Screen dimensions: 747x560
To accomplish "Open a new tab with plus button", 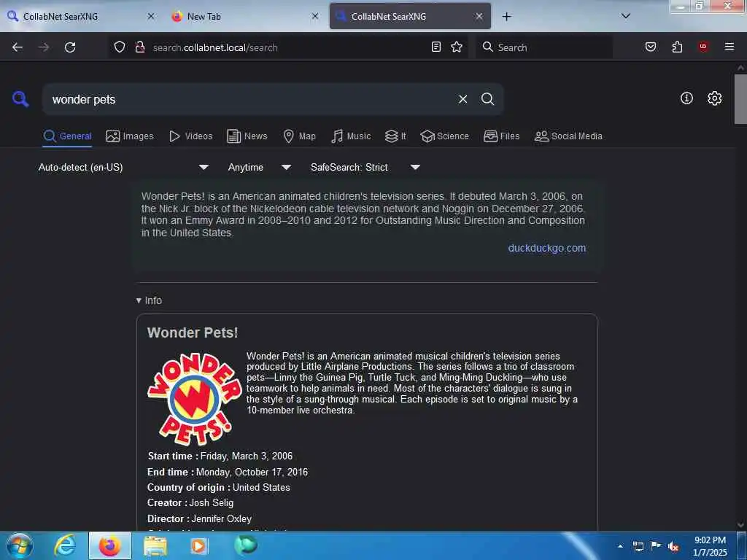I will click(506, 17).
